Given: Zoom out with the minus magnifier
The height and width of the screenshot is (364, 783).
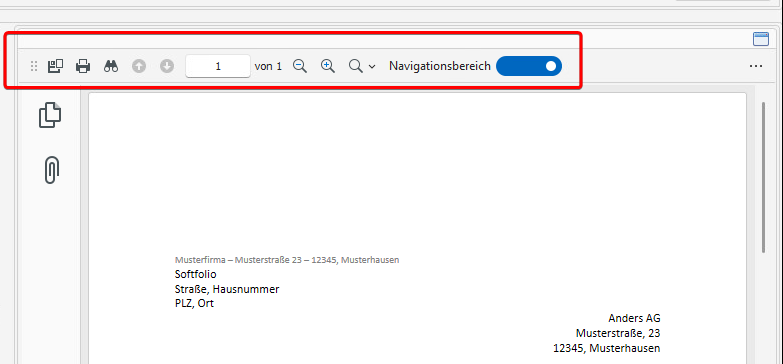Looking at the screenshot, I should pos(300,66).
